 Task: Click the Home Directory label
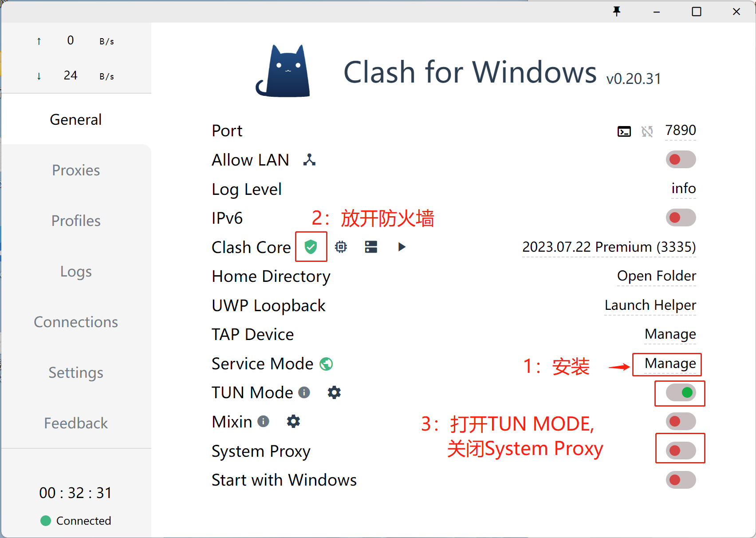click(271, 276)
